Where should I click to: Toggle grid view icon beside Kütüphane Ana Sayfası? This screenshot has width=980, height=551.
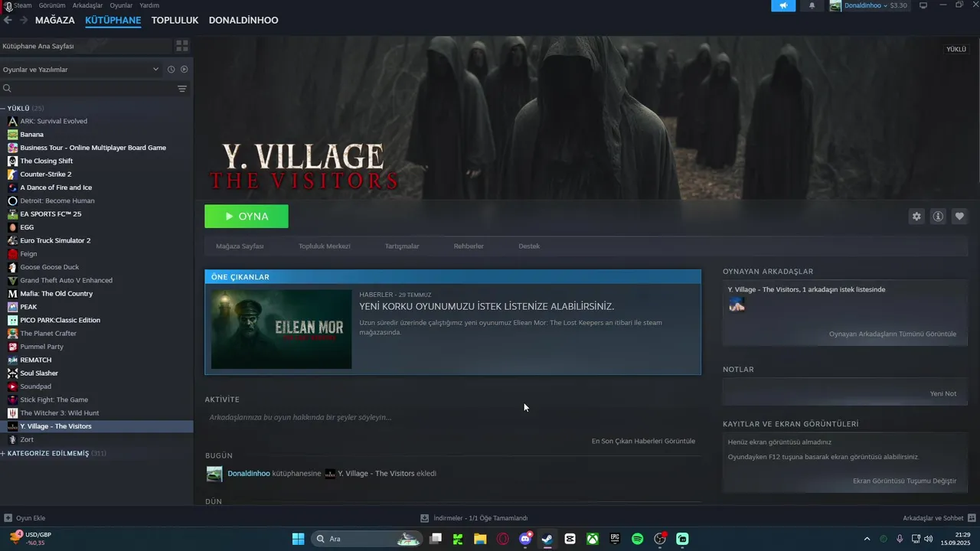pos(181,46)
